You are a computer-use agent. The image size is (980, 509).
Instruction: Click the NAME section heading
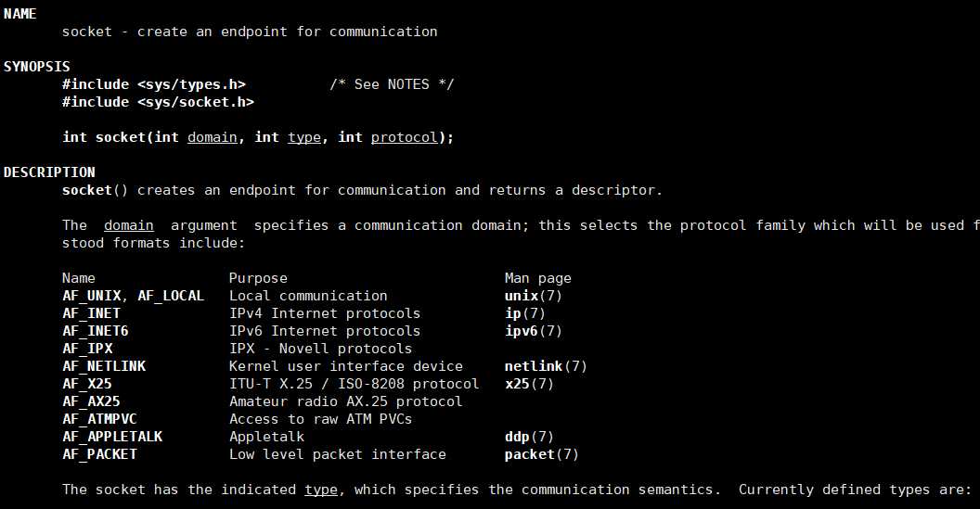point(19,14)
